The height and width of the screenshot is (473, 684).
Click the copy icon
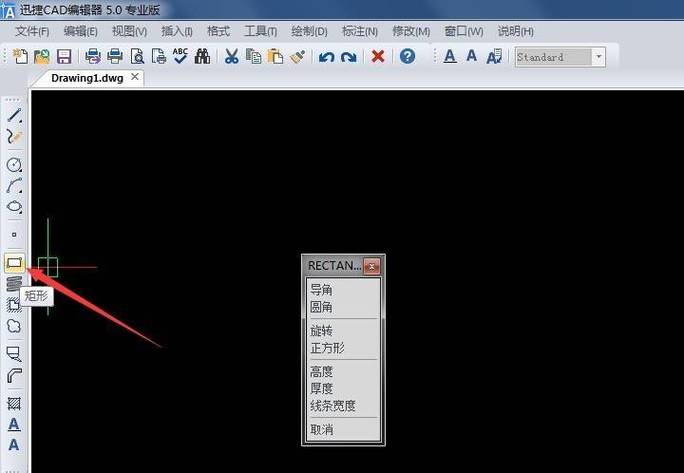click(253, 57)
